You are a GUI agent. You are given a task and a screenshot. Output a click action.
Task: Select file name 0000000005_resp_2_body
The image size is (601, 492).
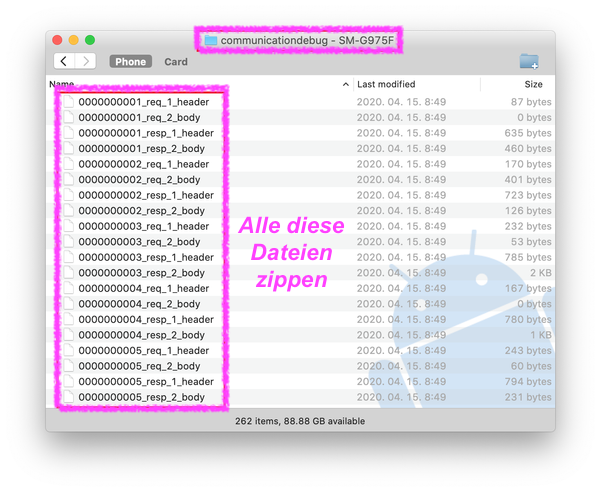click(142, 397)
